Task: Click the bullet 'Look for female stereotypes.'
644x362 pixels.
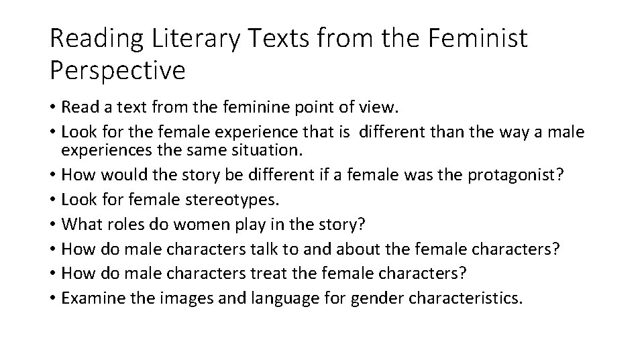Action: coord(170,200)
